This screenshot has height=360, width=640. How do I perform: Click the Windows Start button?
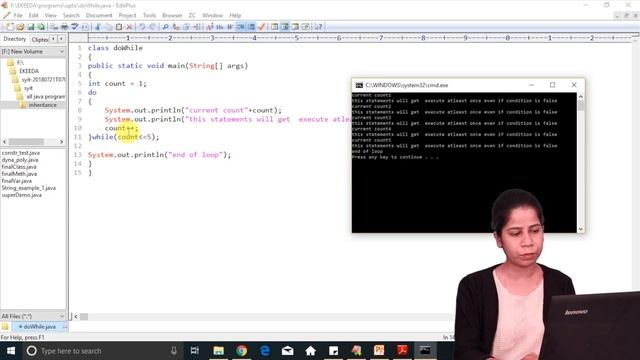11,351
